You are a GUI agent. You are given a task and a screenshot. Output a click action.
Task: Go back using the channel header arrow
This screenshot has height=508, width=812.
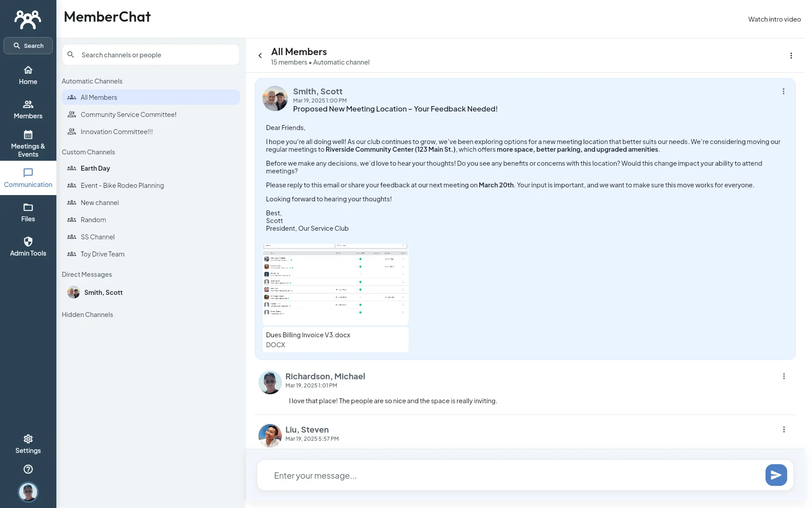(260, 56)
